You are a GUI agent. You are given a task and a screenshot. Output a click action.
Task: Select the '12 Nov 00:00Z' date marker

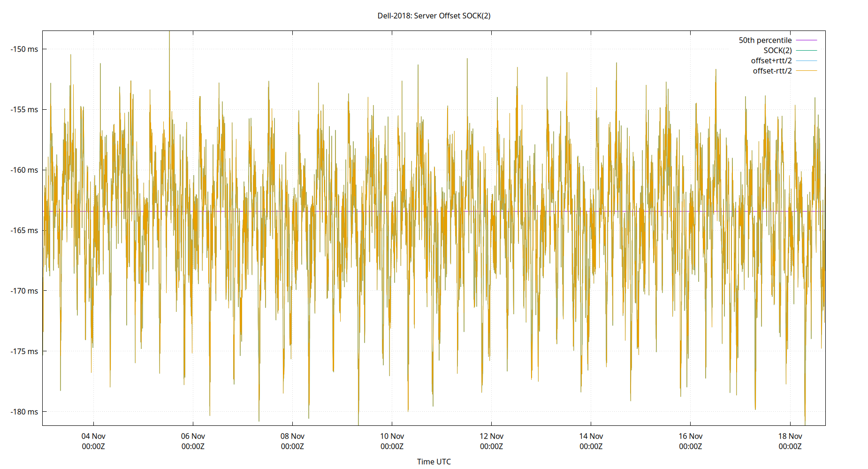[x=493, y=441]
